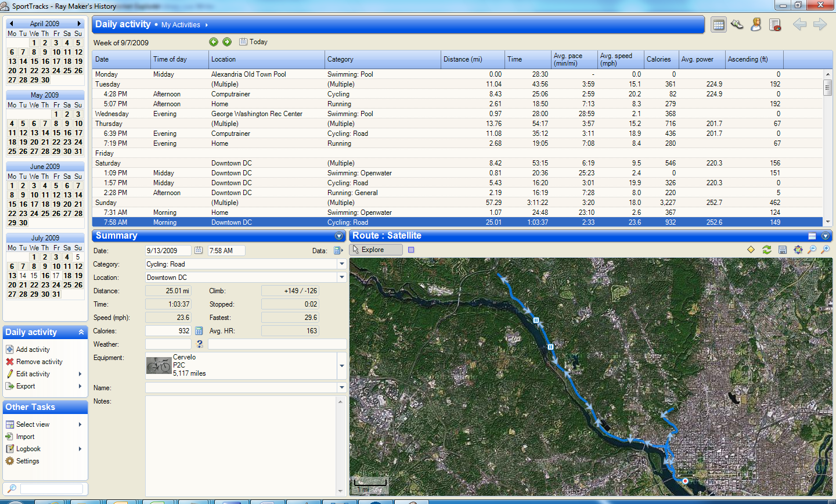
Task: Calculate calories with the calculator icon
Action: click(199, 331)
